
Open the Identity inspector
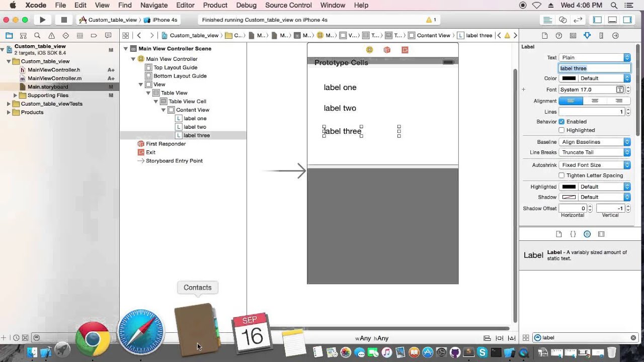(x=573, y=36)
